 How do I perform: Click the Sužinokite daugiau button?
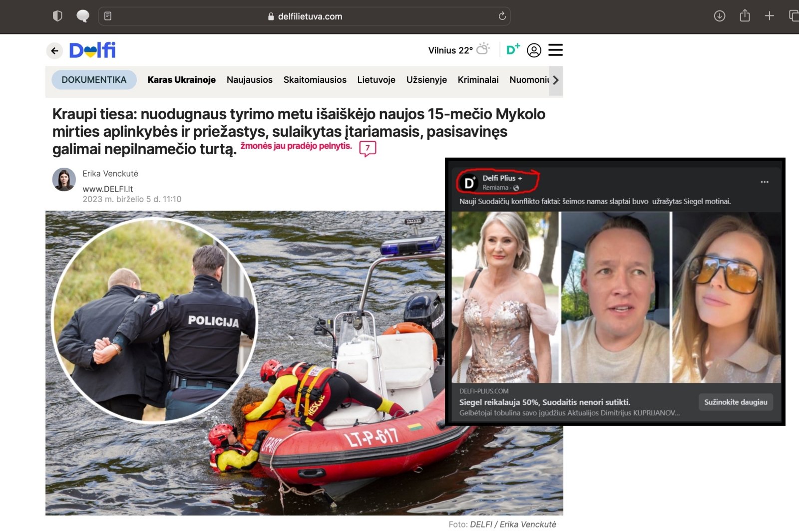click(x=736, y=402)
